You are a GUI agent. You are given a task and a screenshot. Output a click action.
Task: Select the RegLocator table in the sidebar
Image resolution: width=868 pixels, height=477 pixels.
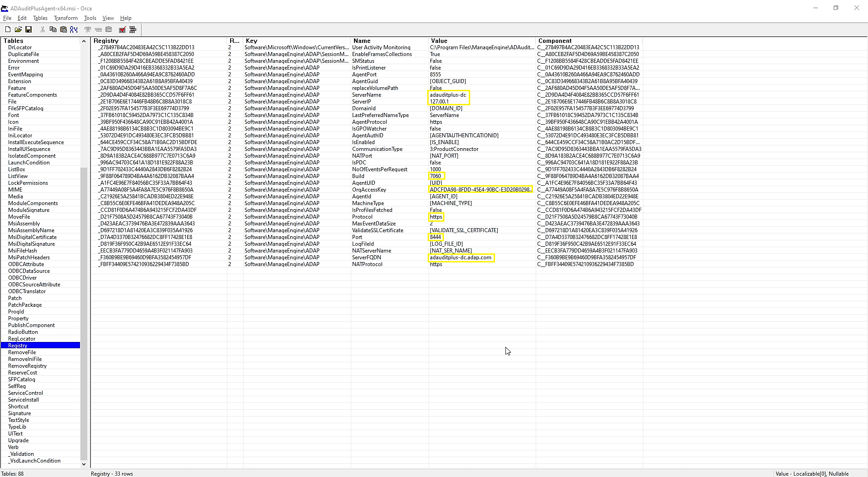[x=22, y=338]
